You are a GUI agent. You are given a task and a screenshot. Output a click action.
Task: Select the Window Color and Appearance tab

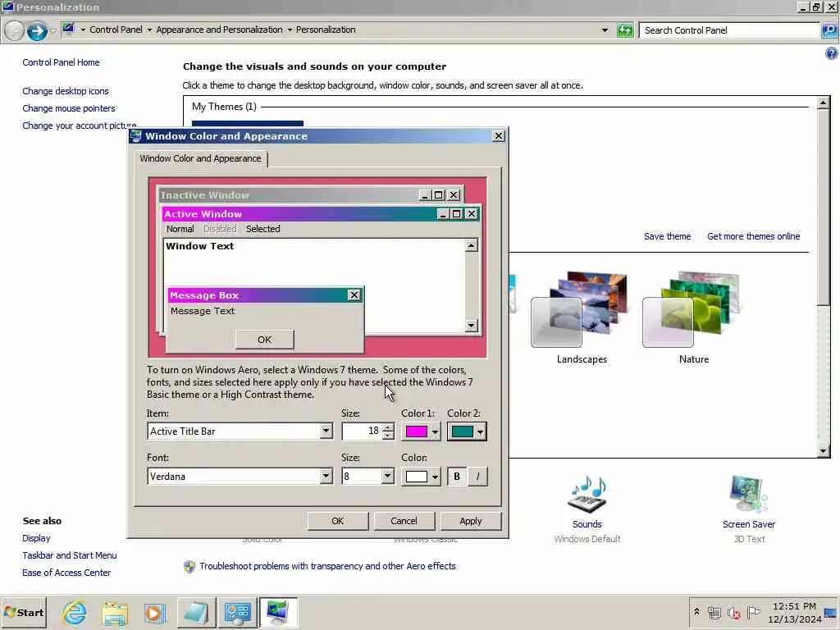(200, 158)
